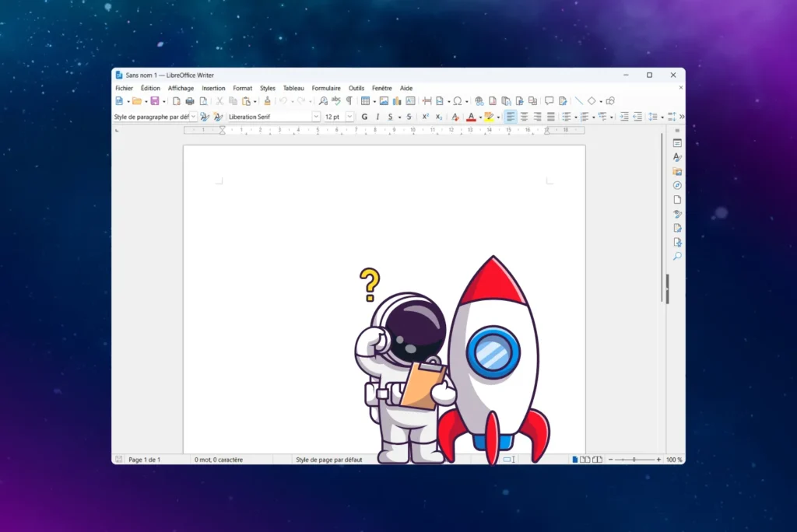Open the Liberation Serif font name dropdown

[x=316, y=117]
